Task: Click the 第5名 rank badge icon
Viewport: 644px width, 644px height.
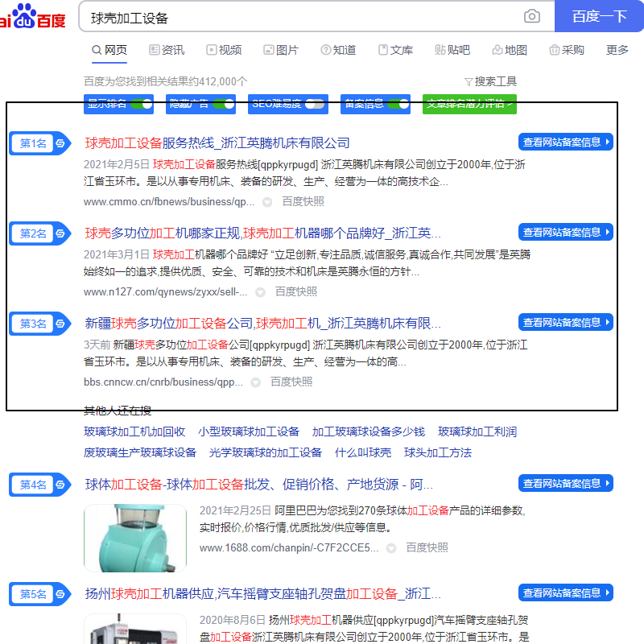Action: click(x=39, y=594)
